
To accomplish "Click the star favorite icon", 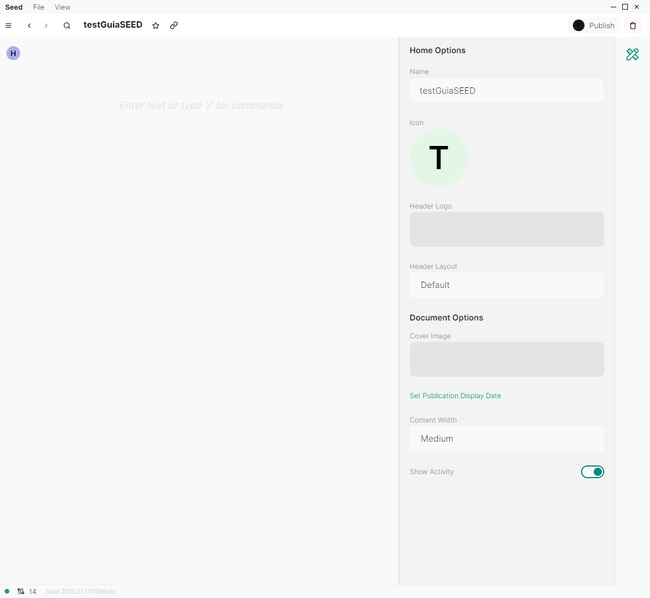I will pos(155,26).
